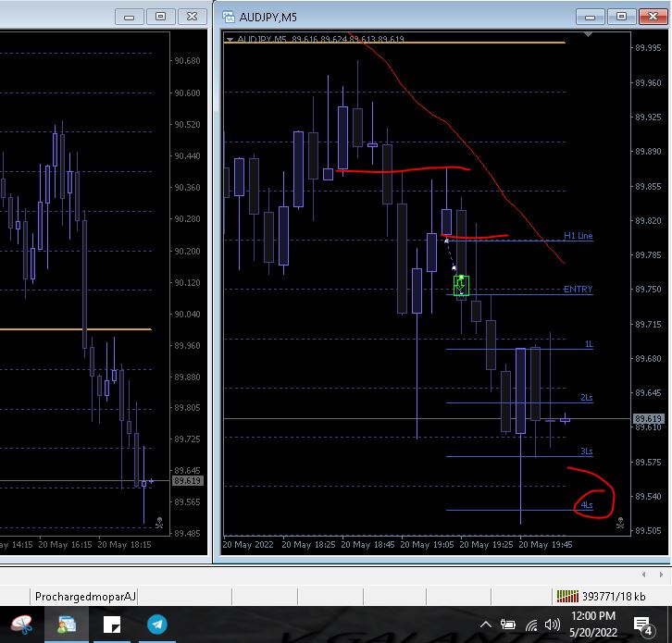Click the orange horizontal line in AUDJPY,M5 chart
This screenshot has width=672, height=643.
click(x=394, y=43)
